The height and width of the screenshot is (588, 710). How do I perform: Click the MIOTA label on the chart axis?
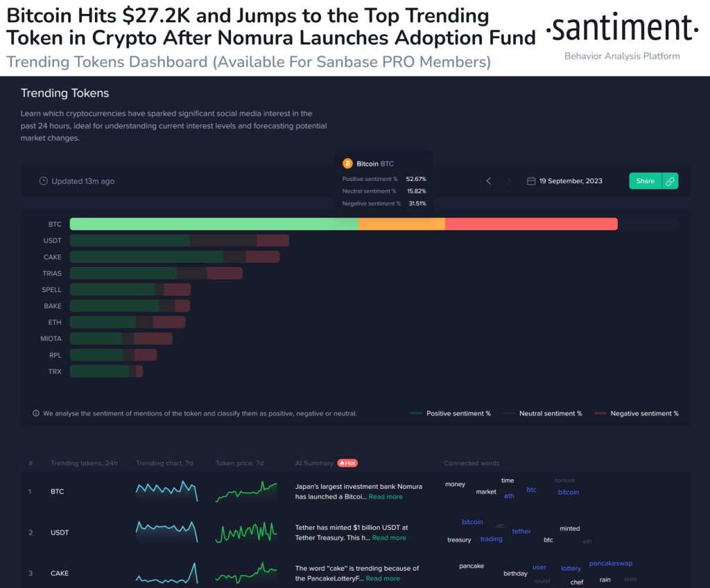[x=51, y=338]
